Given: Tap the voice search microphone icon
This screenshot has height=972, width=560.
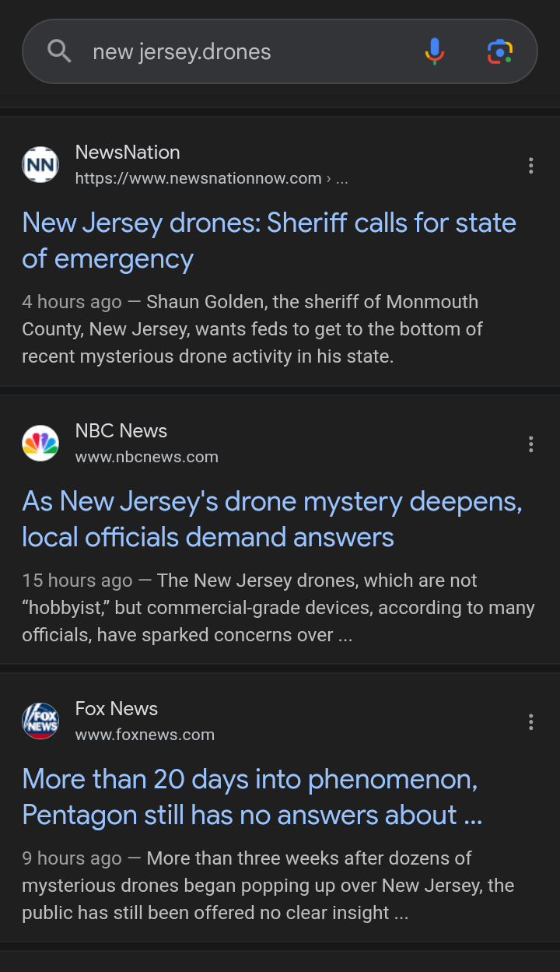Looking at the screenshot, I should (435, 51).
